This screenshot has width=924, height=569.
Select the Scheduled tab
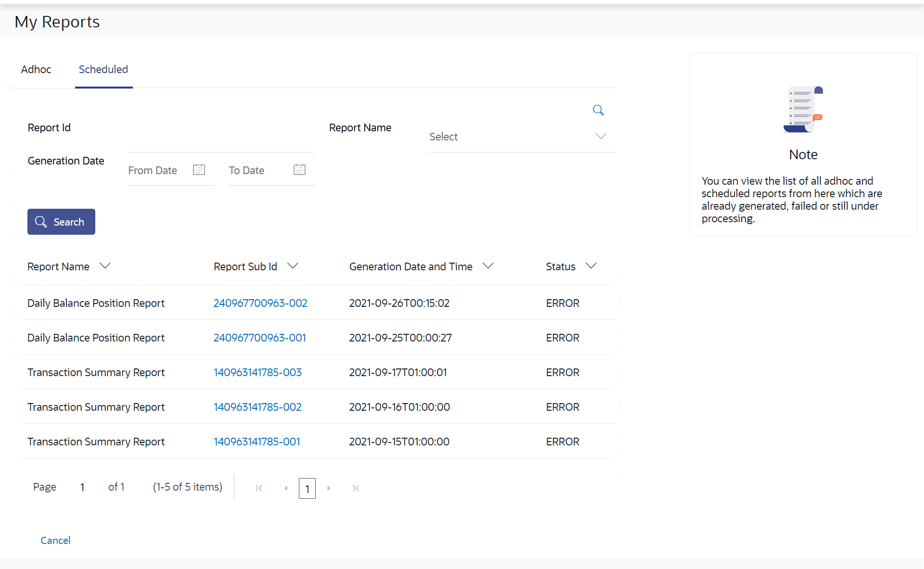click(103, 69)
